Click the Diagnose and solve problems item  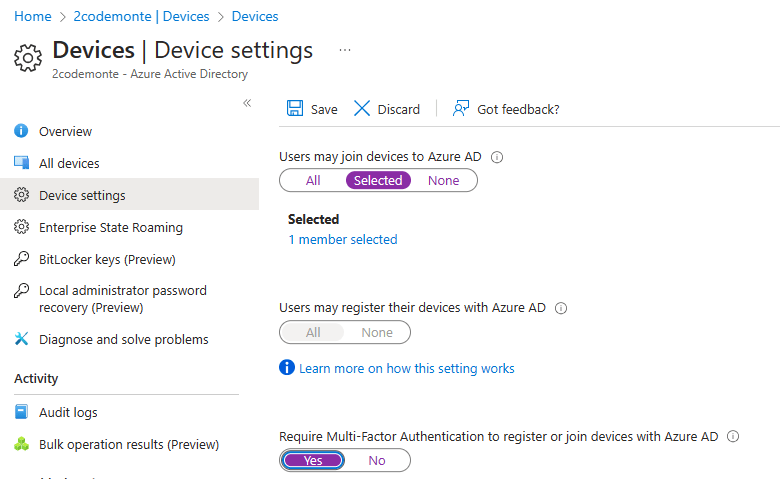tap(123, 340)
